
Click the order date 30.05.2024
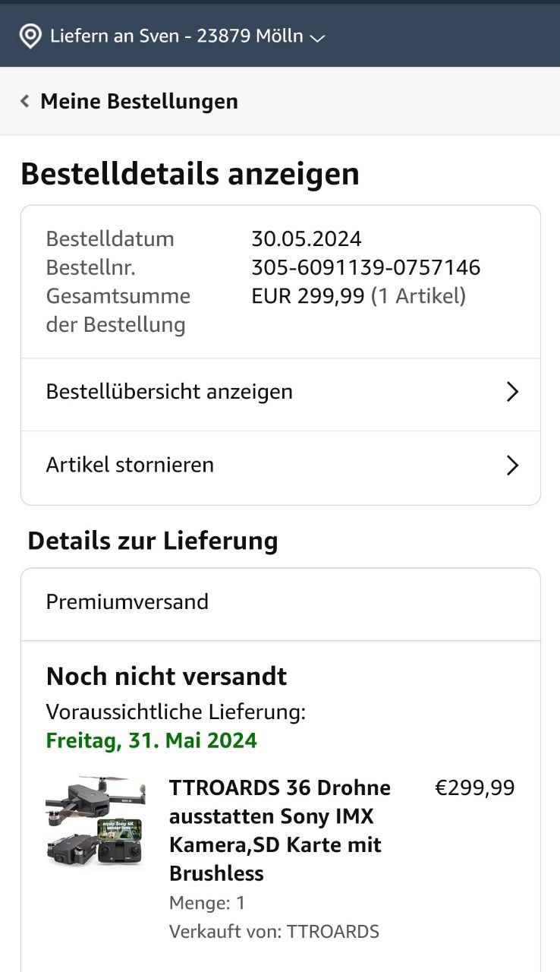click(307, 238)
